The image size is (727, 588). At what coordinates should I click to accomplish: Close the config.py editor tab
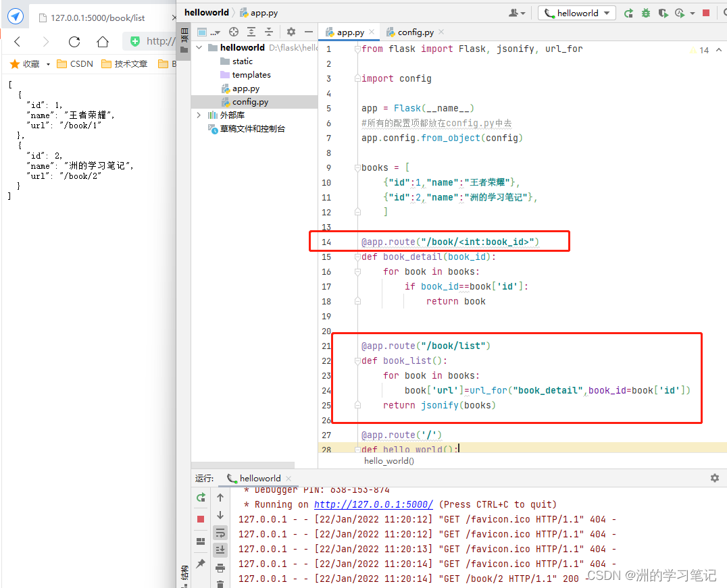[x=441, y=32]
